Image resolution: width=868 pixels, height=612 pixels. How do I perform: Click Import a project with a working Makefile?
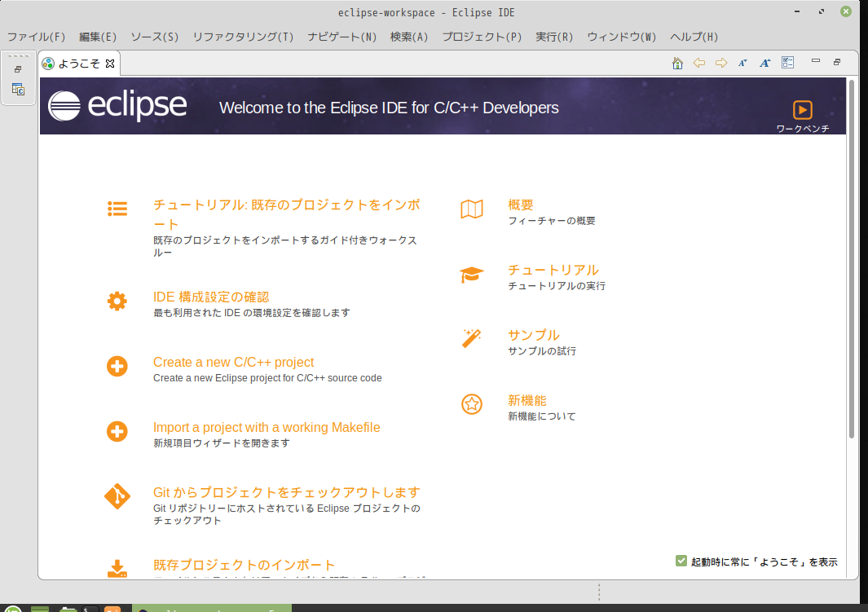pyautogui.click(x=267, y=428)
